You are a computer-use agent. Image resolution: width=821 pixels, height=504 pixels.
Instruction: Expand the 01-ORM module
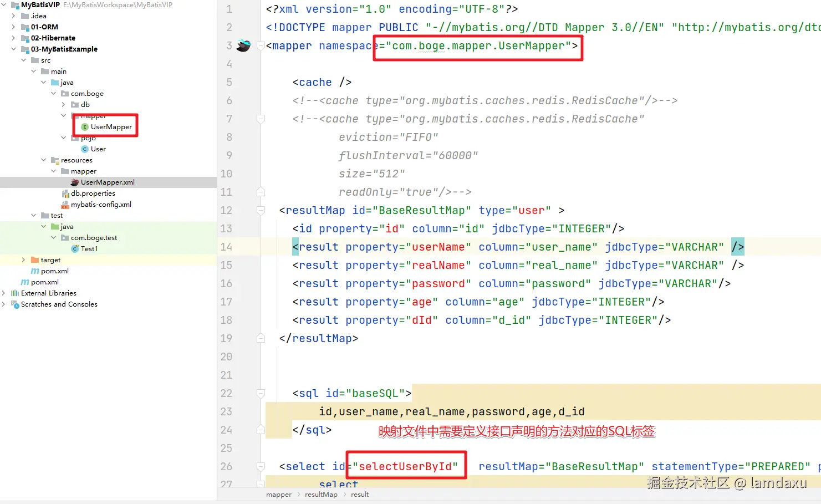[14, 27]
